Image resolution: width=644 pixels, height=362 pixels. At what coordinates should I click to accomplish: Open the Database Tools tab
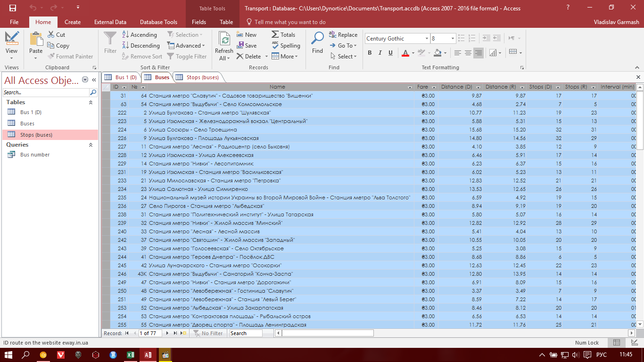point(159,22)
